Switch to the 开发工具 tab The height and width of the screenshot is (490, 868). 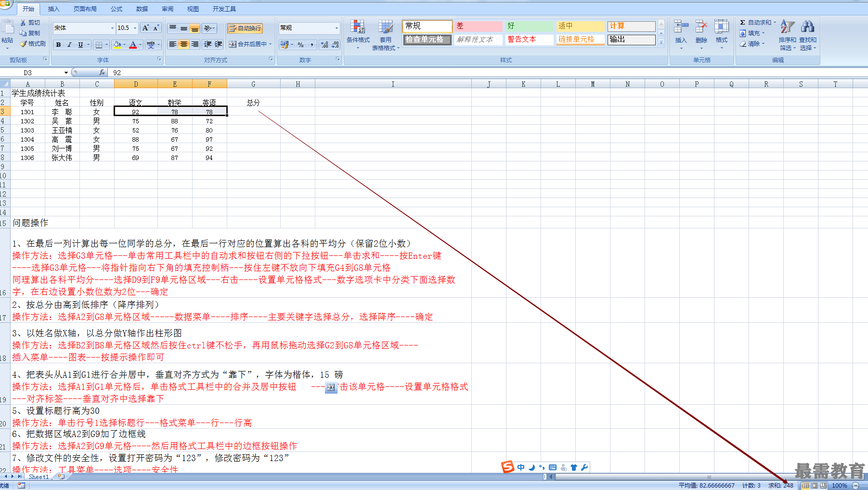(x=224, y=9)
